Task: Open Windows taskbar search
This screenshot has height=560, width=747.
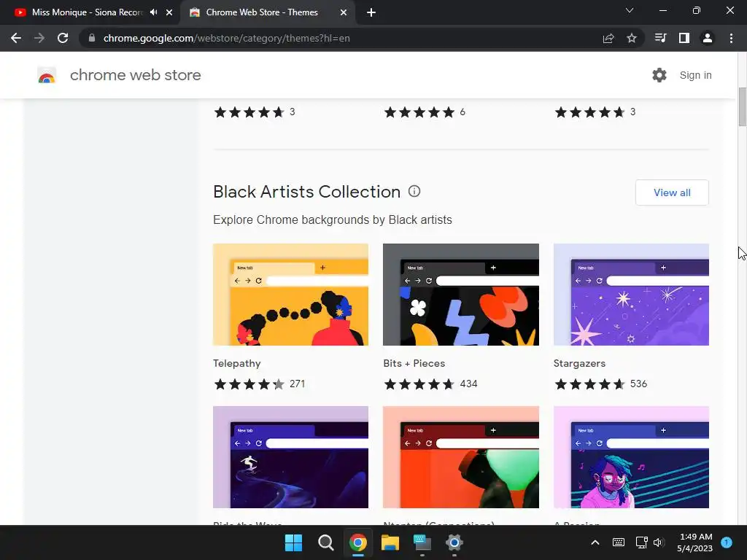Action: pos(326,542)
